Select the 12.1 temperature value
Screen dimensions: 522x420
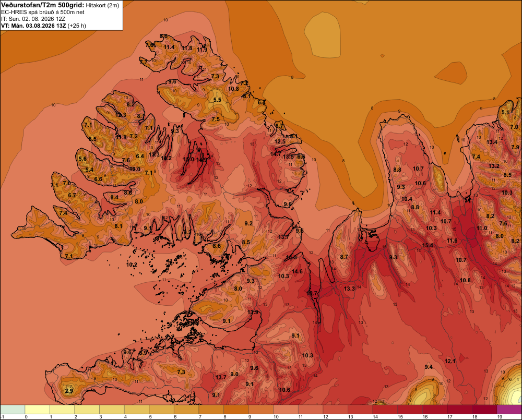[x=450, y=361]
